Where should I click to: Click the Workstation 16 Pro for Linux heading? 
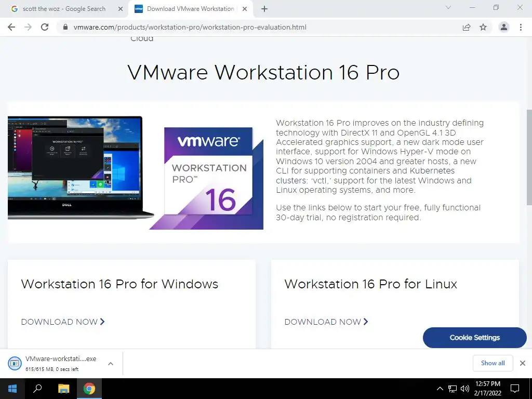(x=371, y=284)
